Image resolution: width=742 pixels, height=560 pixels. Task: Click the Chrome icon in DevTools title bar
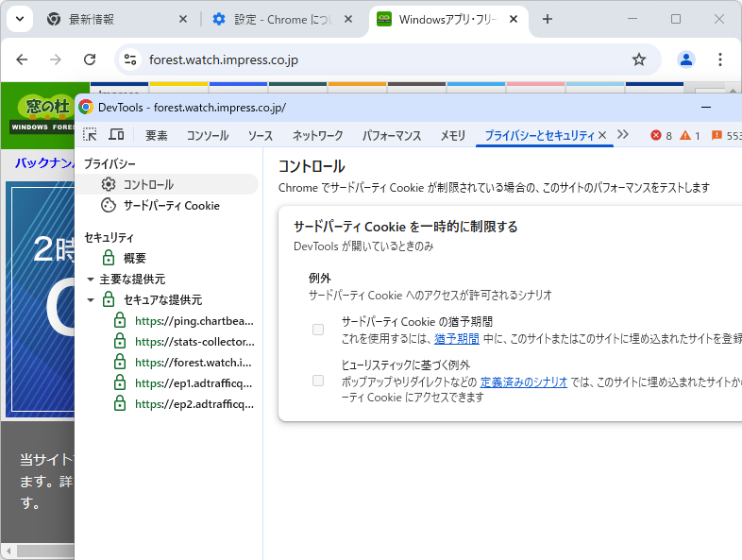point(86,107)
